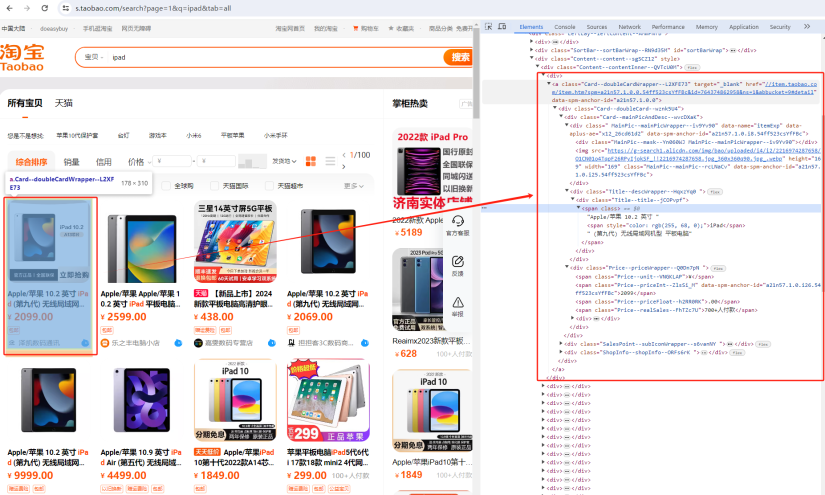The image size is (825, 495).
Task: Click the orange 搜索 search button
Action: 459,57
